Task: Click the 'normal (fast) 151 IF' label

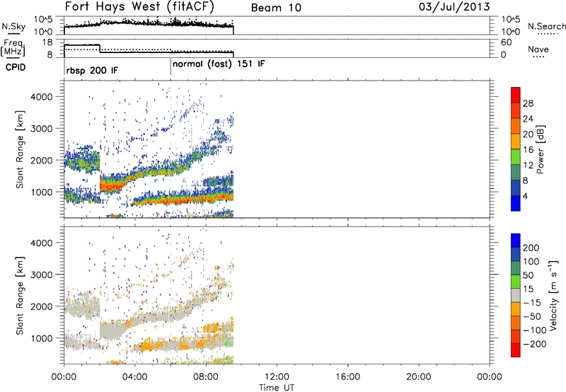Action: coord(219,64)
